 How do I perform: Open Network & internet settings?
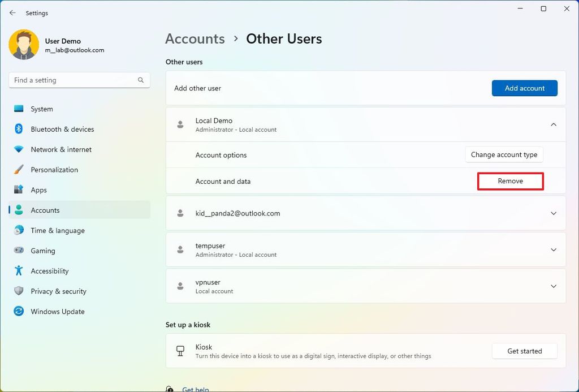79,150
